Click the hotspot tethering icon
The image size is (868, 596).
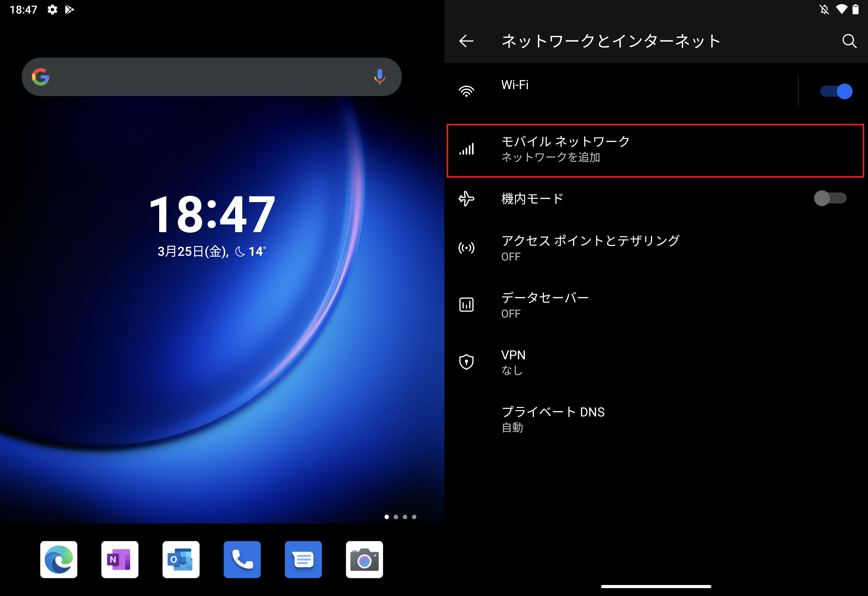tap(466, 248)
